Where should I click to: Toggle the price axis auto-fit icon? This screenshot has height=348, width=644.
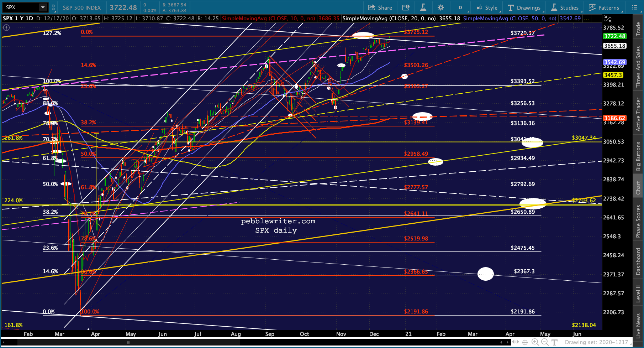(x=608, y=19)
